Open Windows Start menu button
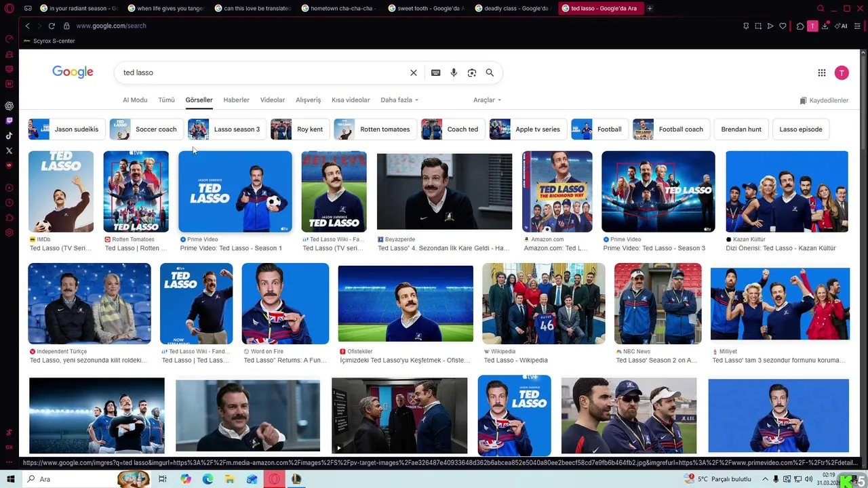Image resolution: width=868 pixels, height=488 pixels. (10, 479)
